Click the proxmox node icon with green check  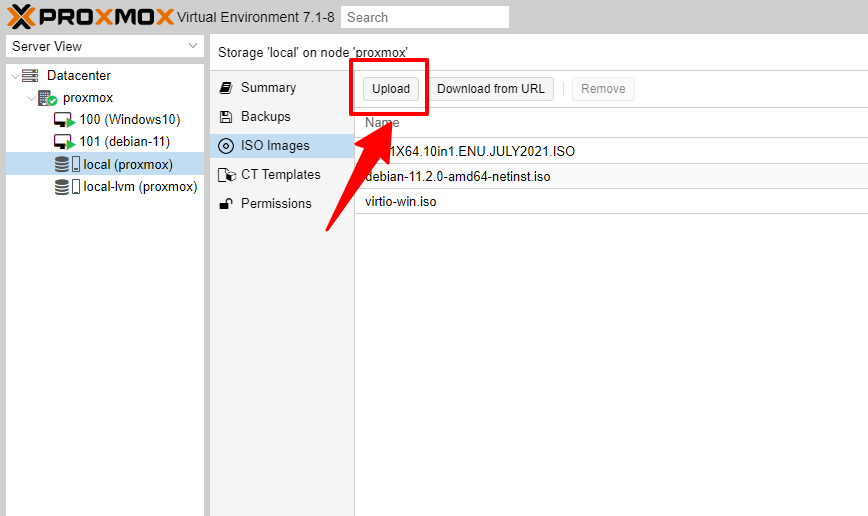click(x=47, y=98)
